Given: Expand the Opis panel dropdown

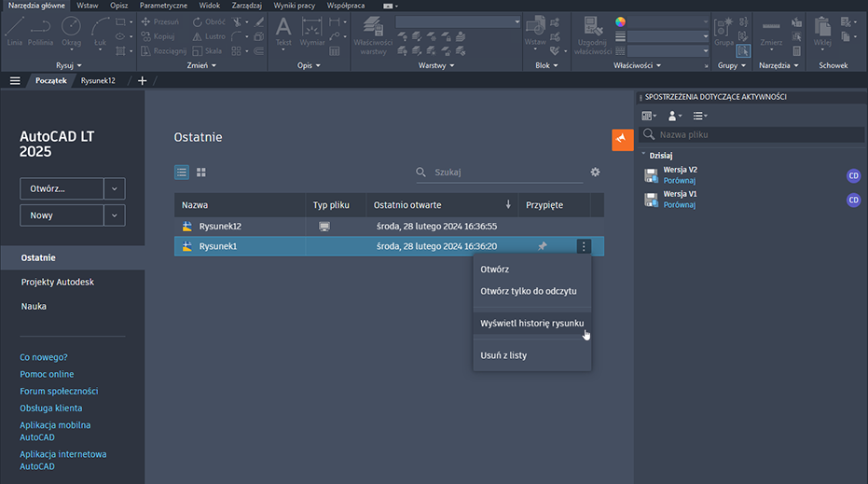Looking at the screenshot, I should tap(309, 65).
